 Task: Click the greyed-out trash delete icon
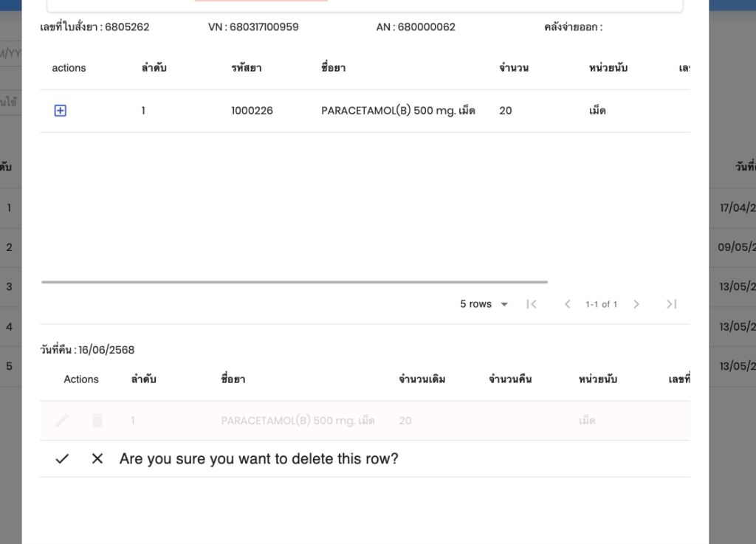(97, 421)
